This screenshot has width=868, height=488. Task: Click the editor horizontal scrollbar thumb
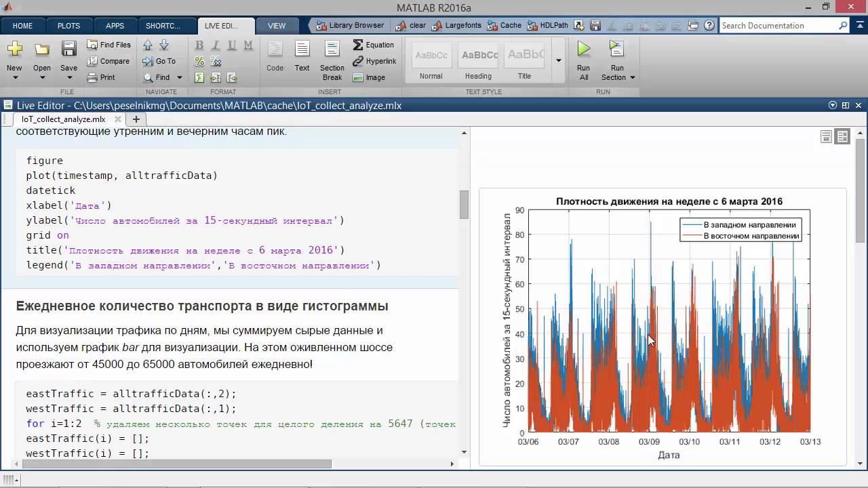click(178, 464)
